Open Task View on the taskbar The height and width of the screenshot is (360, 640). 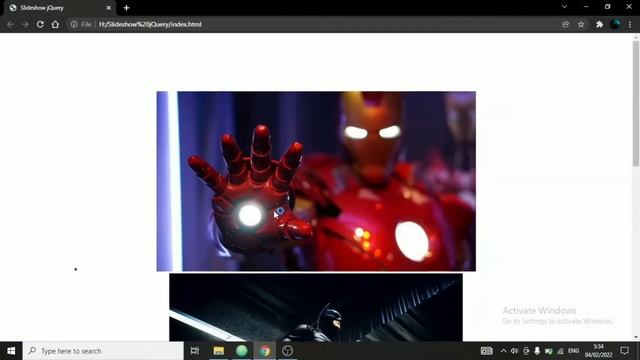(195, 351)
